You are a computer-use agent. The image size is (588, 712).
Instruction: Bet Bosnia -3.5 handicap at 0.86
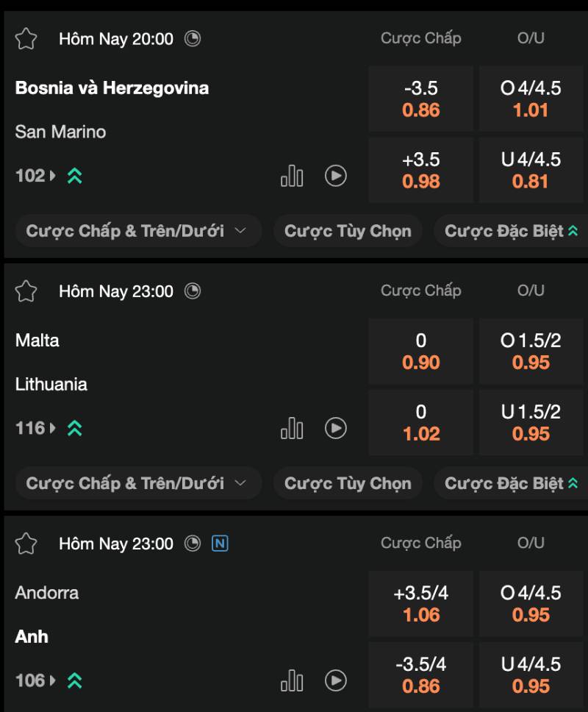pyautogui.click(x=421, y=99)
